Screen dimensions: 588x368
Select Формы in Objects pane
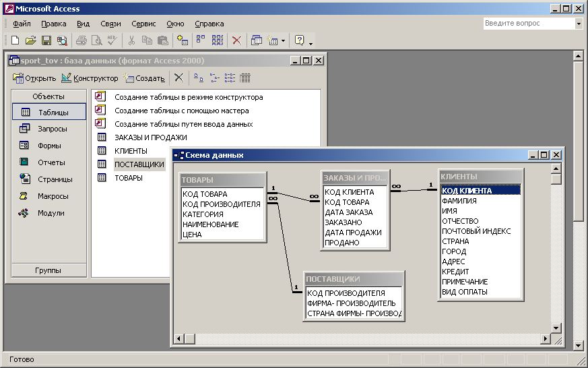49,146
